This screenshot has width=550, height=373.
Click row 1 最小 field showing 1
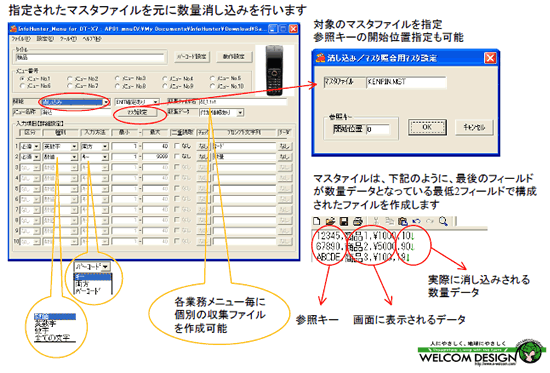coord(125,146)
